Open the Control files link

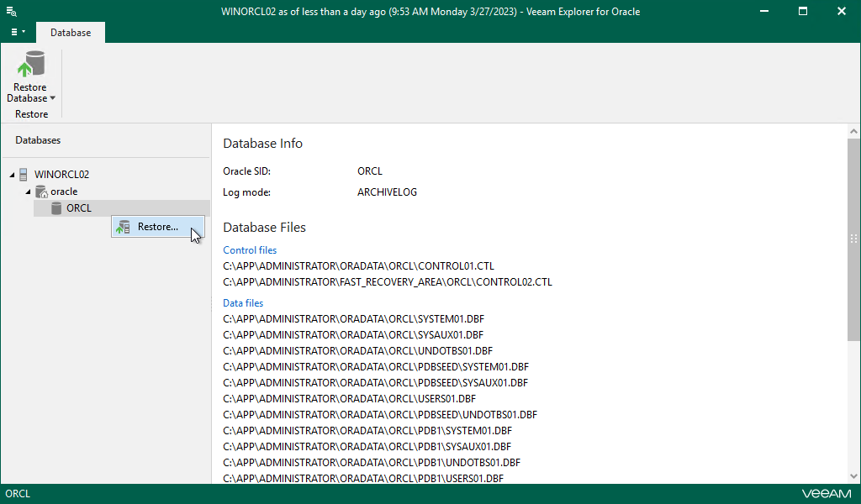249,249
